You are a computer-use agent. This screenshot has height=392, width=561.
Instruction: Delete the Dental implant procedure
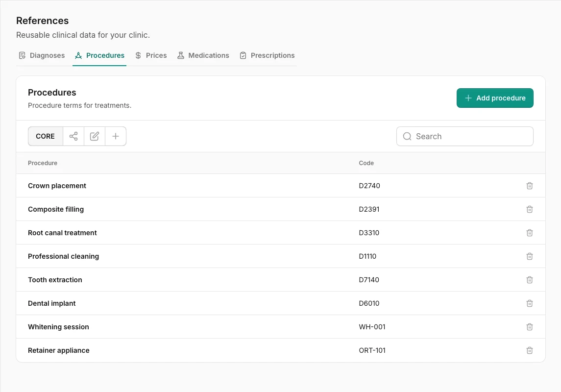[x=530, y=303]
